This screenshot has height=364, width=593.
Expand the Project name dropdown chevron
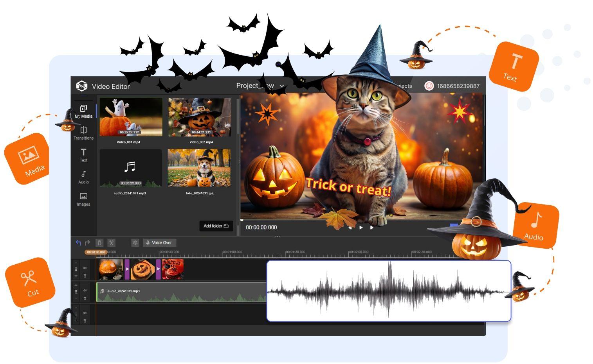(x=282, y=86)
